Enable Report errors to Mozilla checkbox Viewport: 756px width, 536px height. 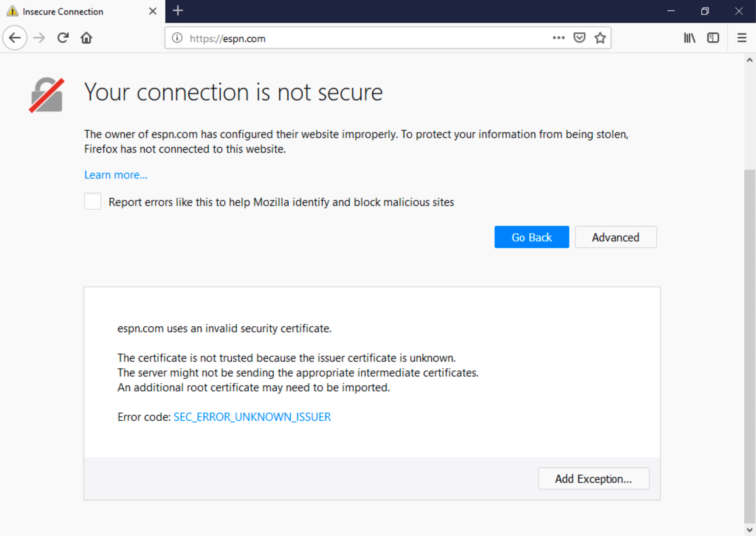(x=92, y=201)
